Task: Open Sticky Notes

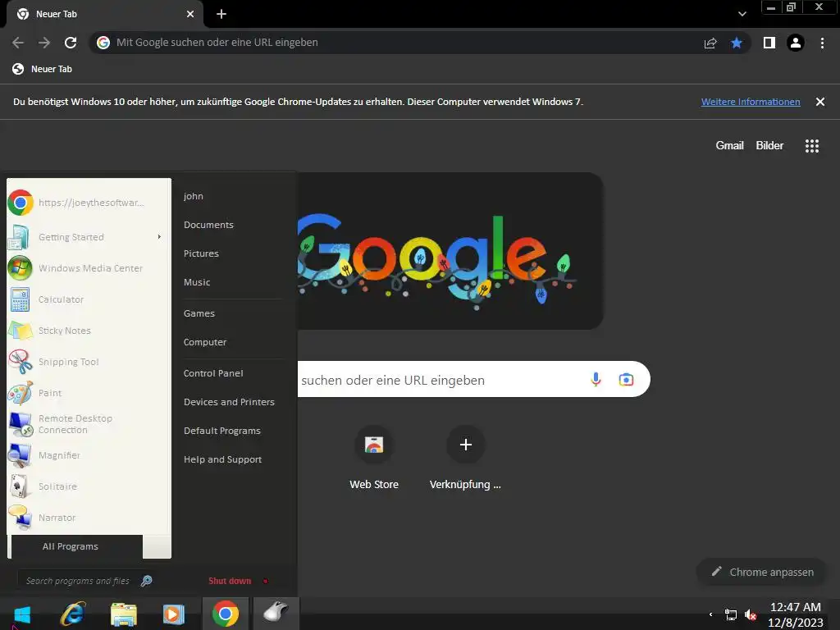Action: [89, 331]
